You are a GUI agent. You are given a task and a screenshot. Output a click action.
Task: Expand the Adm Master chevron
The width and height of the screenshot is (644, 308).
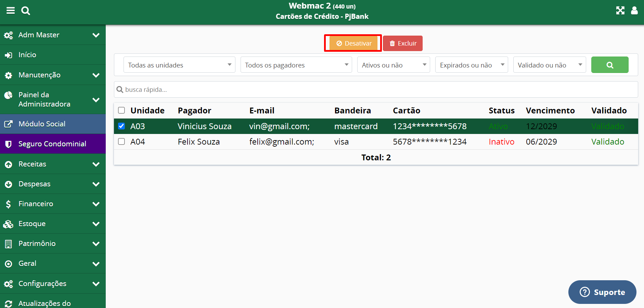96,35
